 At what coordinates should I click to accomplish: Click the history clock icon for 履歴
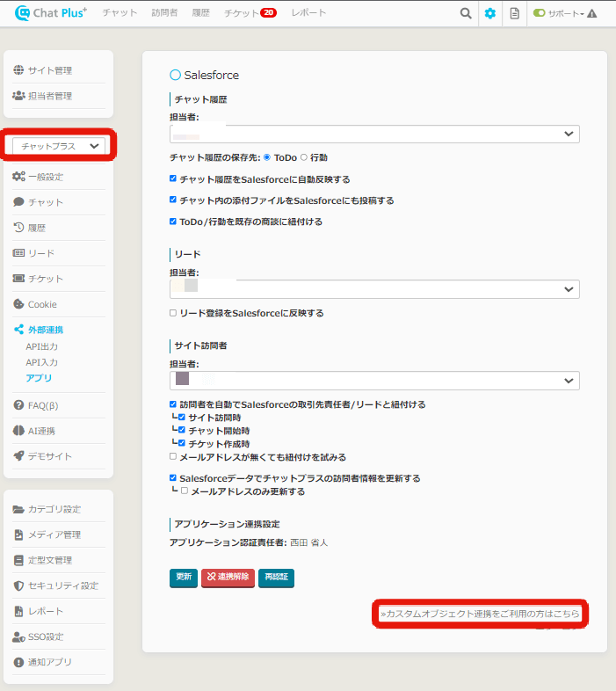18,228
